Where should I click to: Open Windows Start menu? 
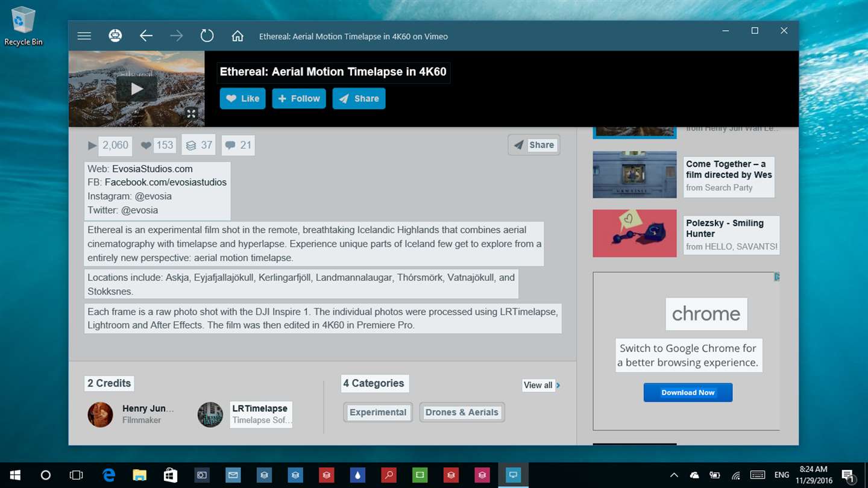pos(14,475)
